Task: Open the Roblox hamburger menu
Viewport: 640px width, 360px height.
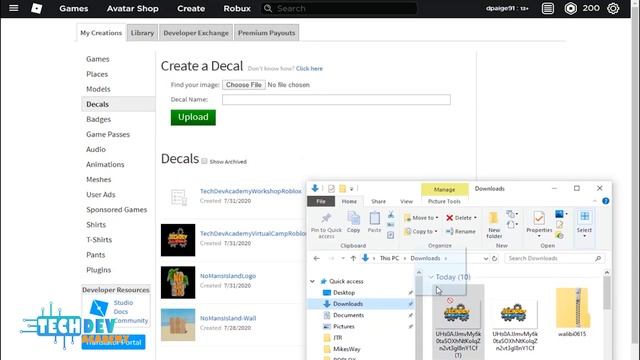Action: [13, 8]
